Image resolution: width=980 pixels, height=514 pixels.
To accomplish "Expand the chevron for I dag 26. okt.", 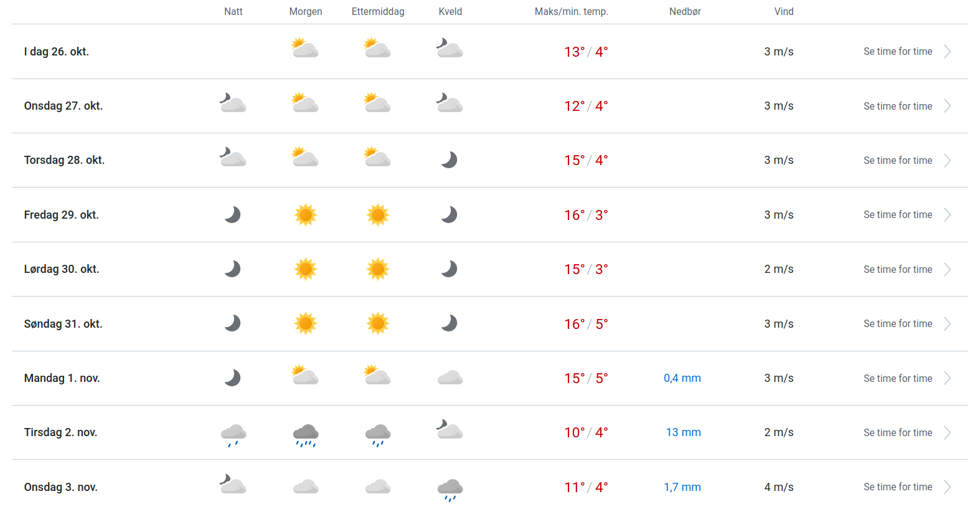I will pyautogui.click(x=947, y=52).
